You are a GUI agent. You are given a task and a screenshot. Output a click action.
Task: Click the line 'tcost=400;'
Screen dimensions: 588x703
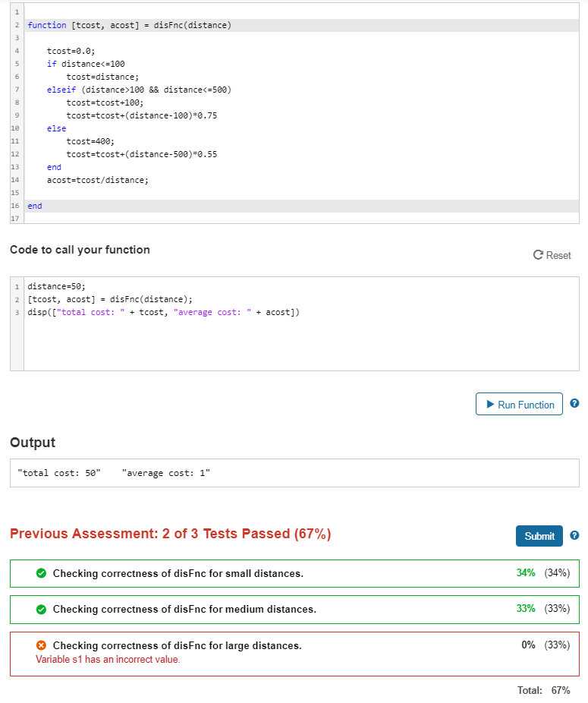click(90, 141)
